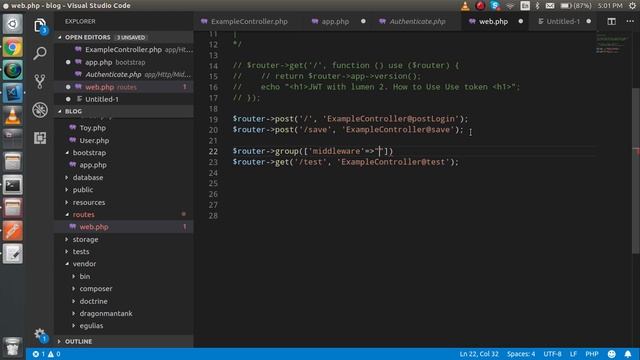Open the Extensions view
This screenshot has height=360, width=640.
(40, 138)
